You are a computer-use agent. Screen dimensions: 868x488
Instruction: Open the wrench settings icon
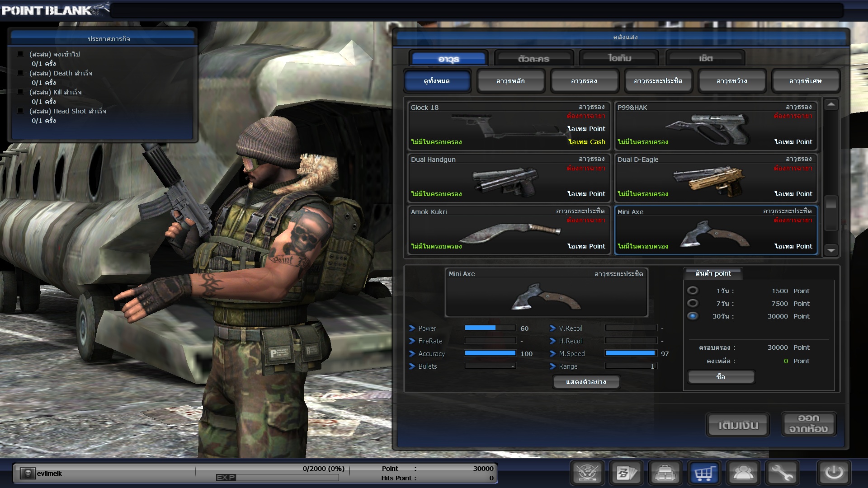pyautogui.click(x=782, y=473)
